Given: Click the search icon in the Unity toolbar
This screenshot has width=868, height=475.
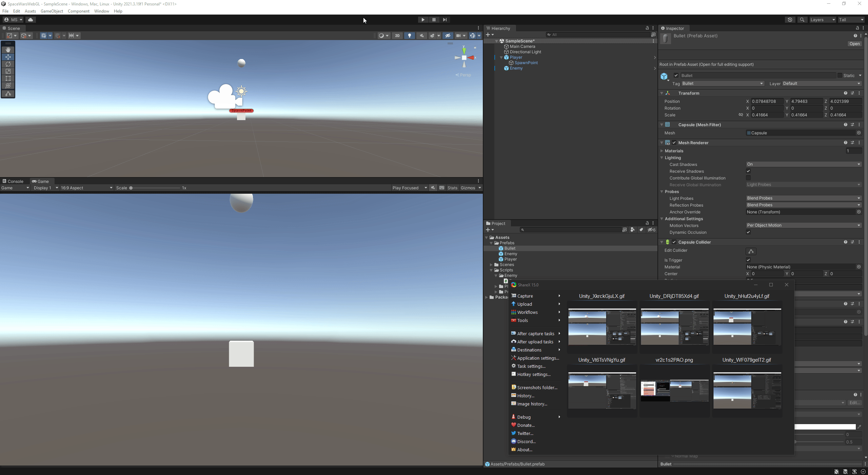Looking at the screenshot, I should [802, 20].
